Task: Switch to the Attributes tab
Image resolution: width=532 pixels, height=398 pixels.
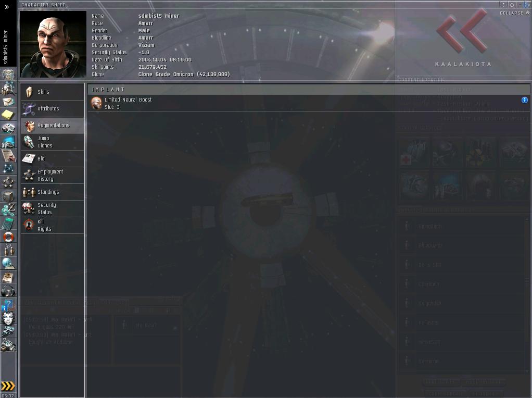Action: (x=52, y=109)
